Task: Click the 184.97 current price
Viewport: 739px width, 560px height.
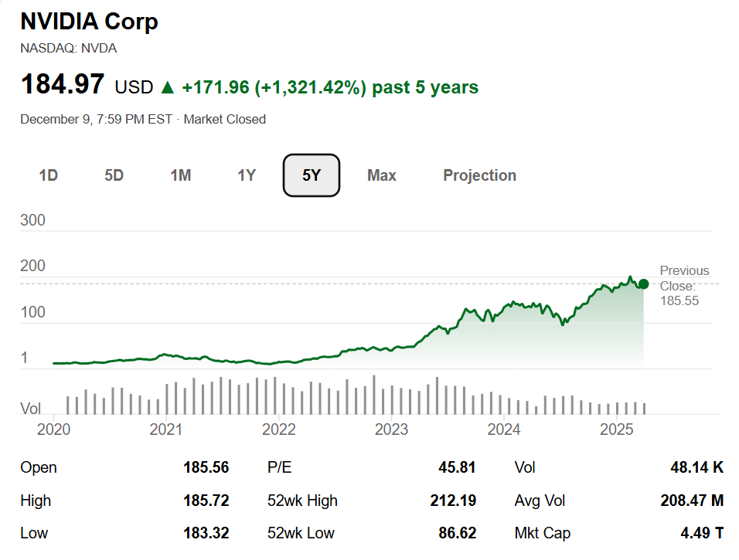Action: point(63,84)
